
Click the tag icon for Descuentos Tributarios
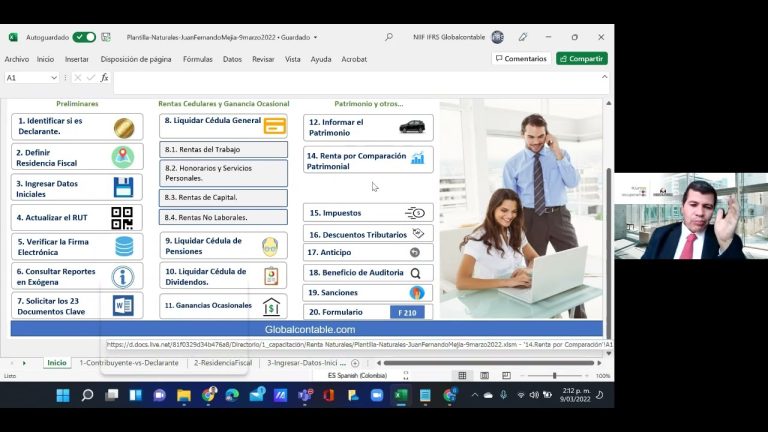[x=418, y=233]
